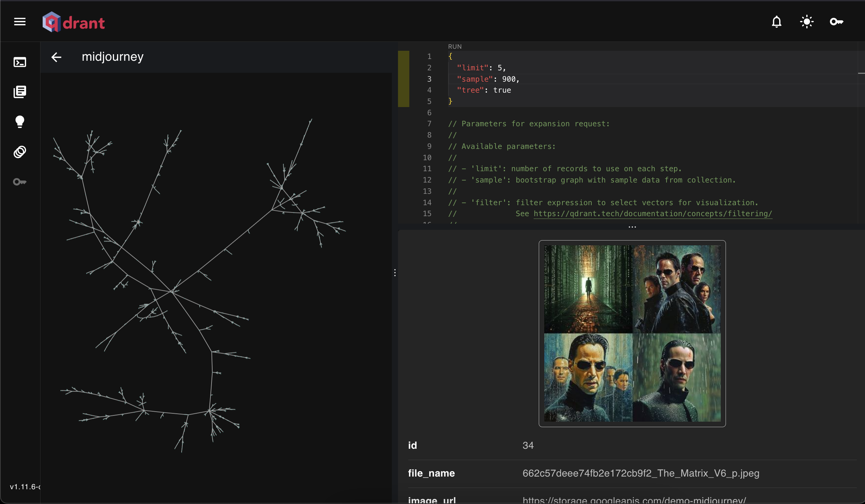The width and height of the screenshot is (865, 504).
Task: Open the notifications bell
Action: (x=776, y=22)
